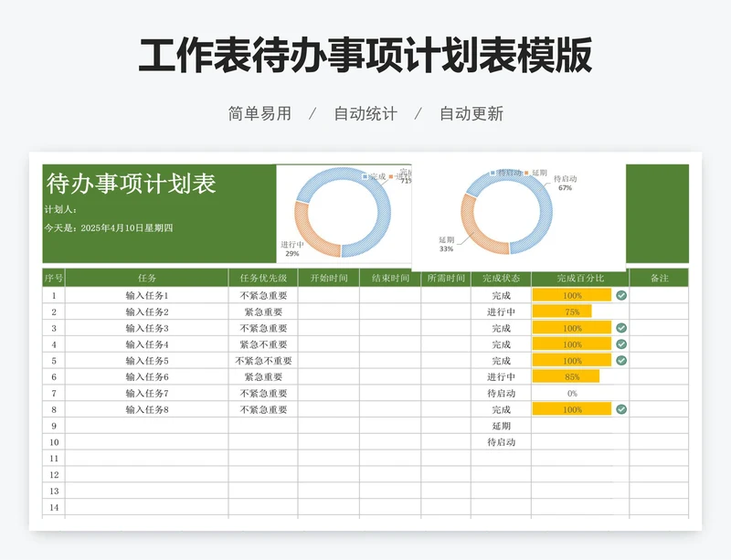The image size is (731, 560).
Task: Click the 进行中 29% label on left donut chart
Action: coord(292,248)
